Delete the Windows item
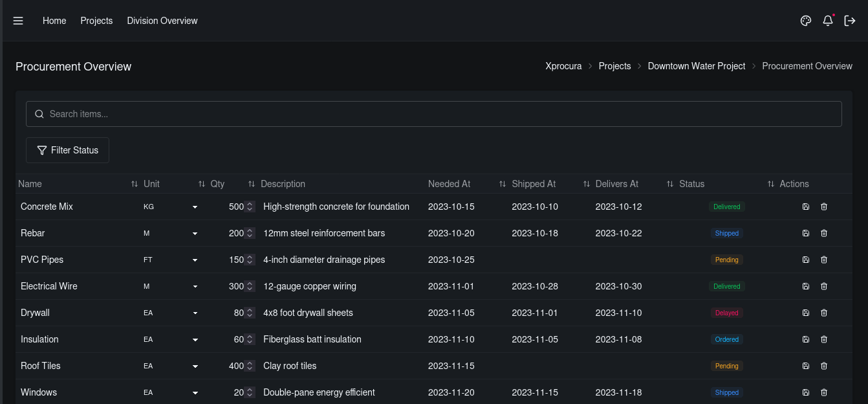868x404 pixels. (824, 392)
